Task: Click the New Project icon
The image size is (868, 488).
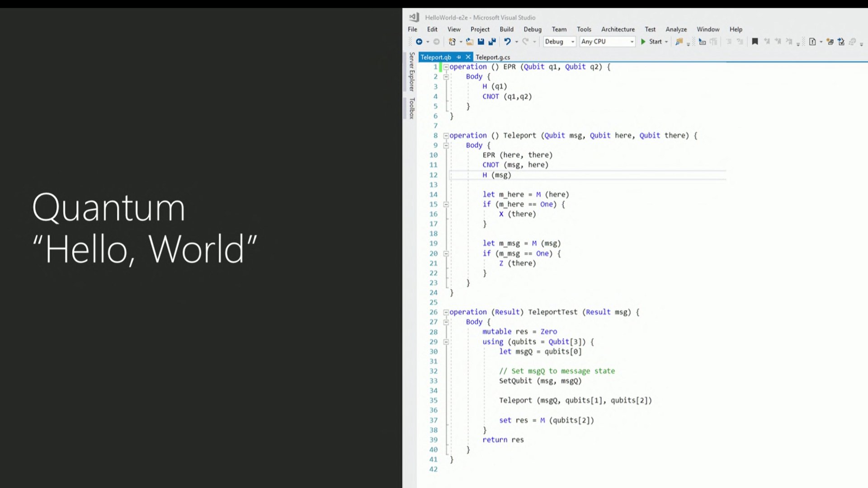Action: [452, 42]
